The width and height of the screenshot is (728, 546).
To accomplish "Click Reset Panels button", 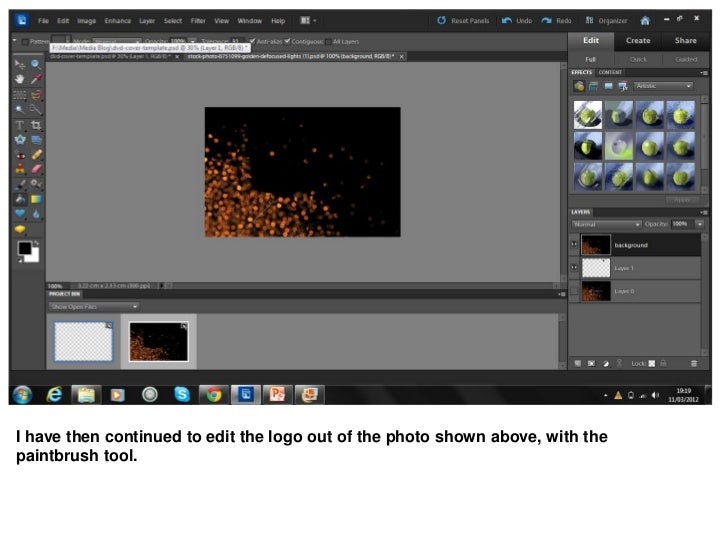I will 463,20.
